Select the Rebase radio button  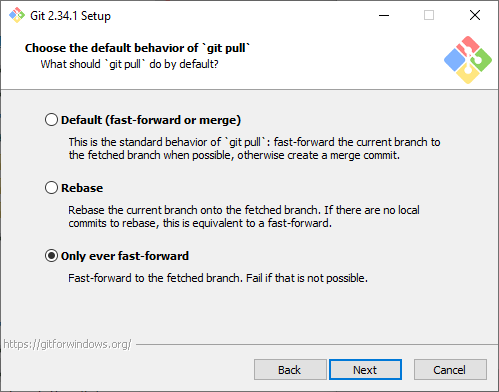(51, 188)
